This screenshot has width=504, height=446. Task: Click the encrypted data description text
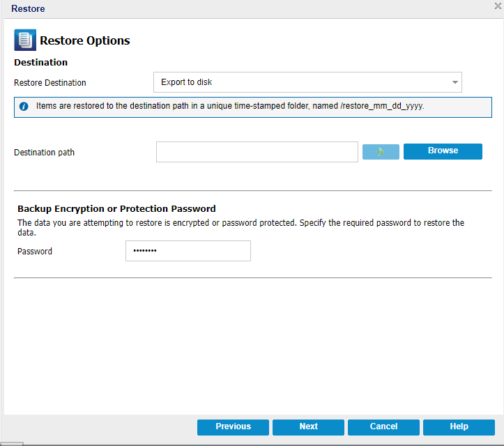240,227
